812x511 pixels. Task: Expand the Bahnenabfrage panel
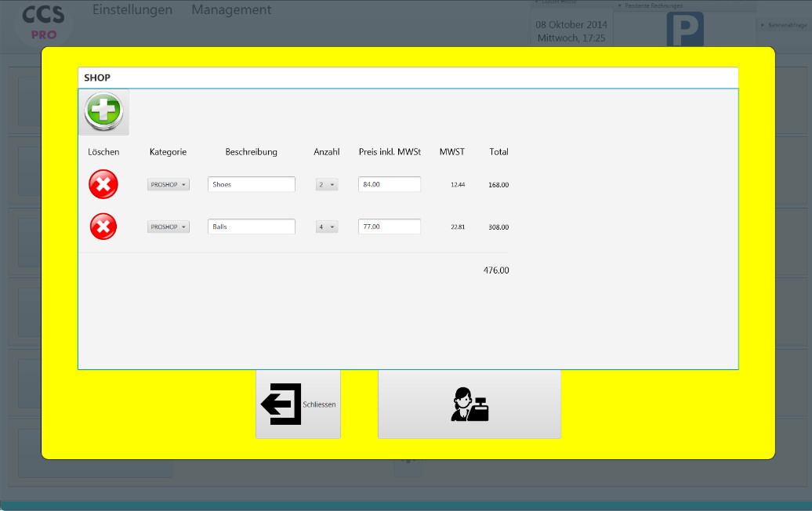tap(783, 25)
